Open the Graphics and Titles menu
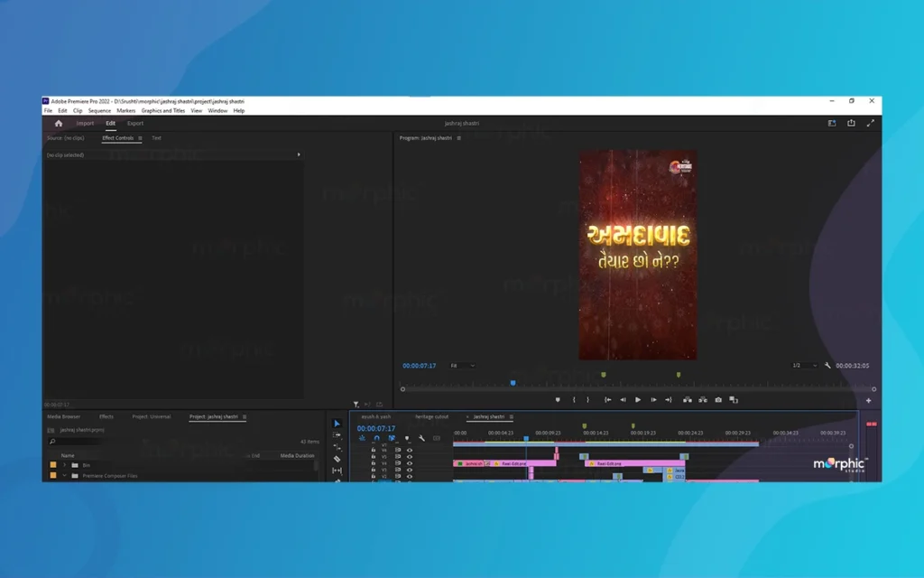 (x=162, y=111)
